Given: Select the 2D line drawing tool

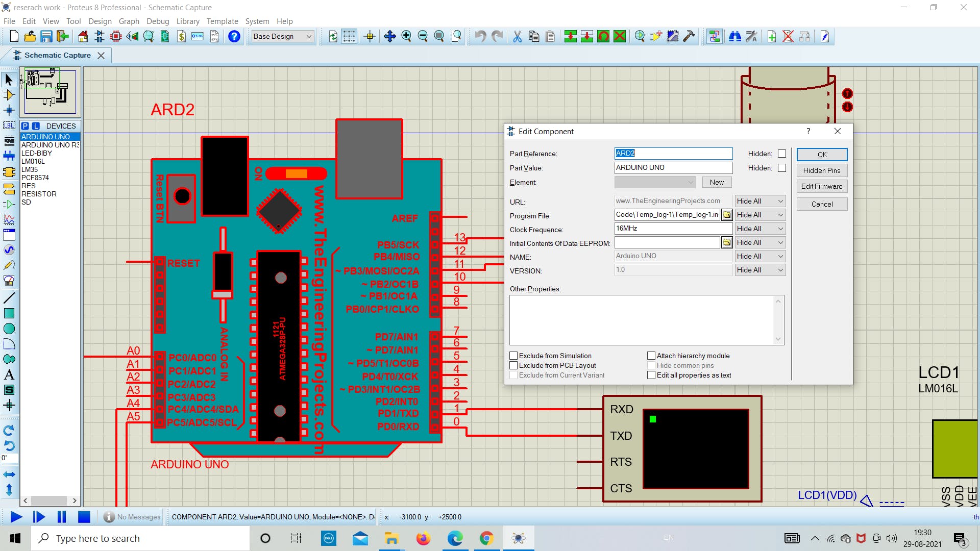Looking at the screenshot, I should (9, 298).
